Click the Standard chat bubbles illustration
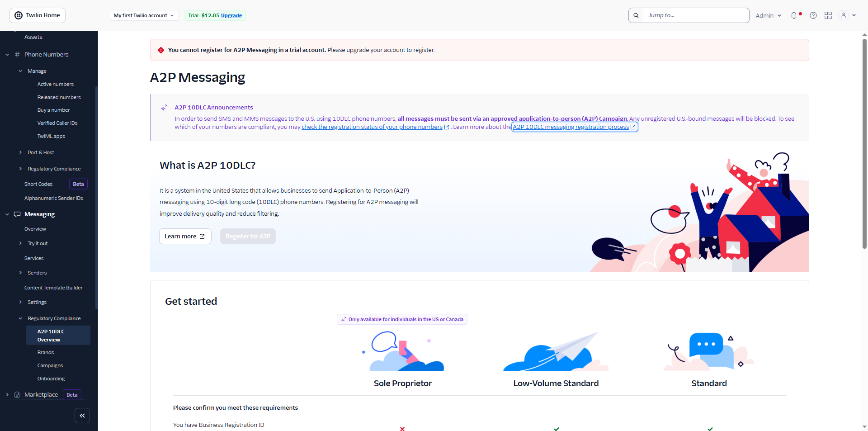 pos(709,352)
